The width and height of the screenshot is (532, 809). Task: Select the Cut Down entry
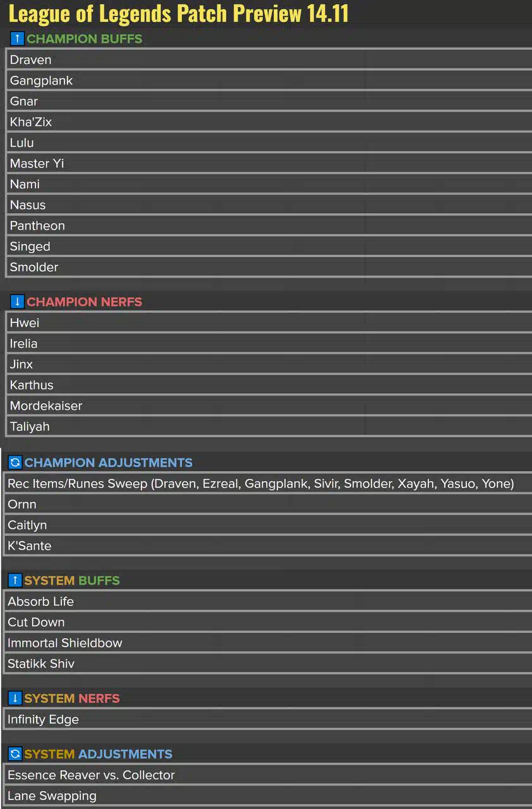268,622
